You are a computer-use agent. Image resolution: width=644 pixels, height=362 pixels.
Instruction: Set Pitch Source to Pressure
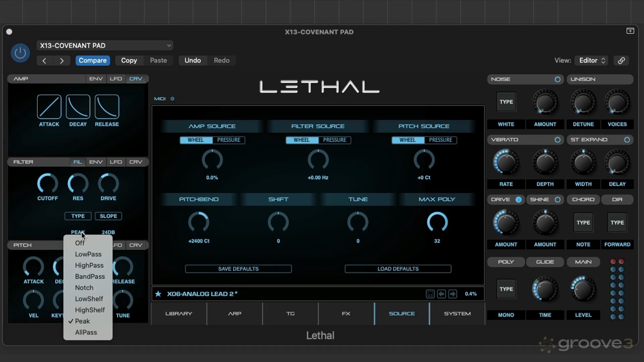(x=440, y=140)
